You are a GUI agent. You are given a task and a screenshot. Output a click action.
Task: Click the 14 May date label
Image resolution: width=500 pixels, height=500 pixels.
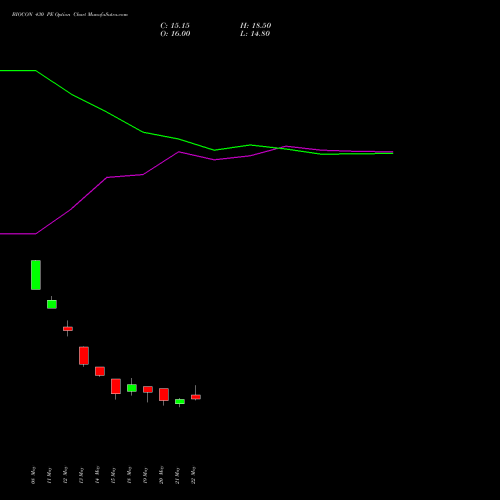coord(97,475)
